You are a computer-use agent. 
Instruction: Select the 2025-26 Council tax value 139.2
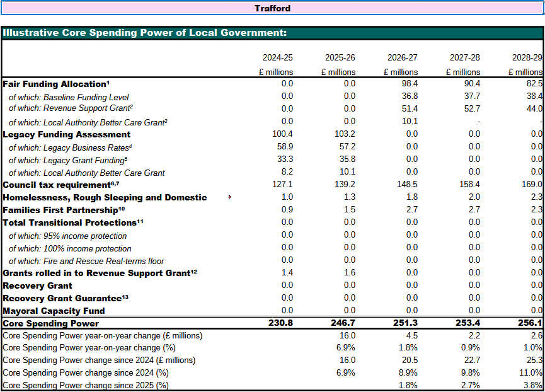[x=345, y=185]
